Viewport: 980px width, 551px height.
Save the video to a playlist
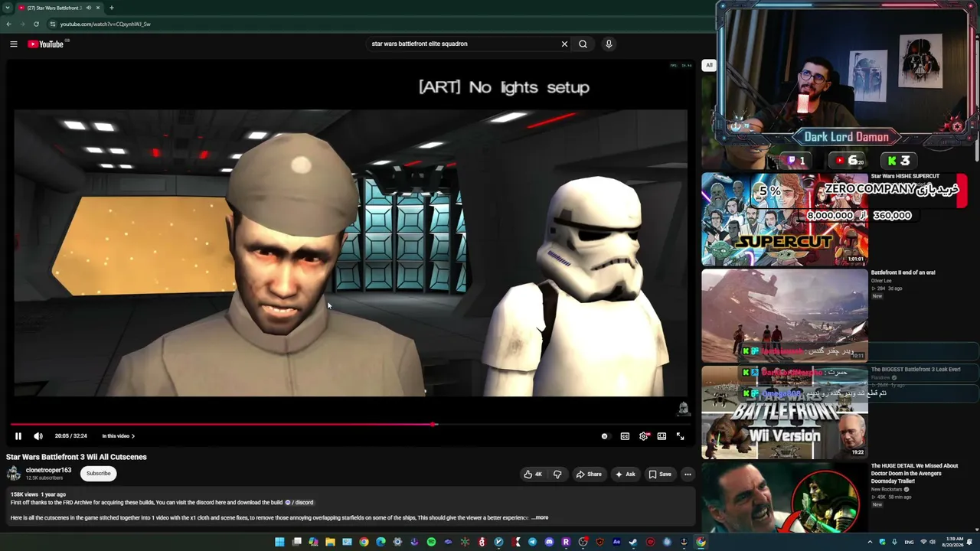click(660, 474)
